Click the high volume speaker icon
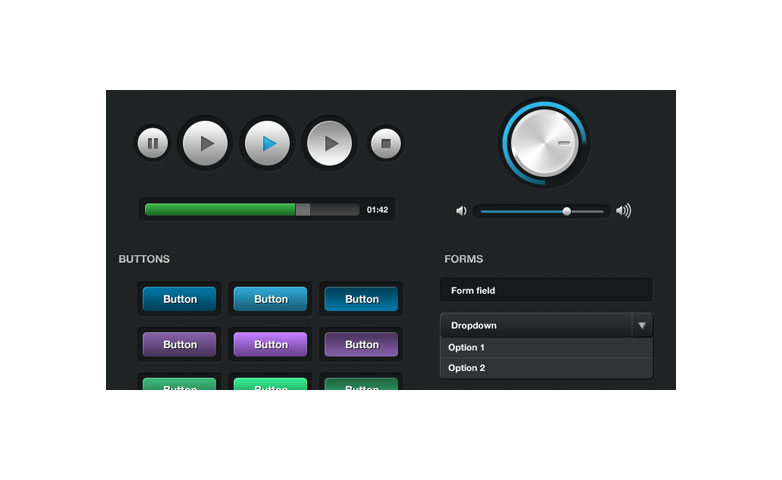782x480 pixels. pos(623,211)
